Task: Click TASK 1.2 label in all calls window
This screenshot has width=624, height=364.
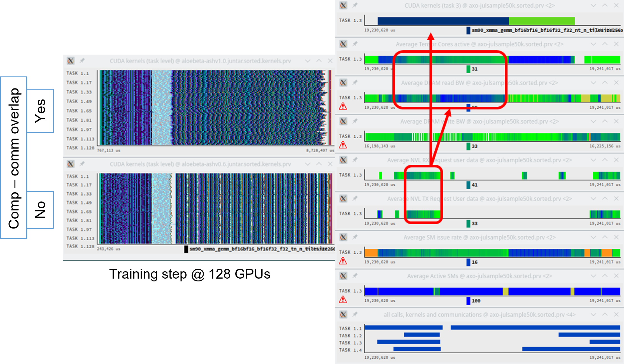Action: click(x=350, y=336)
